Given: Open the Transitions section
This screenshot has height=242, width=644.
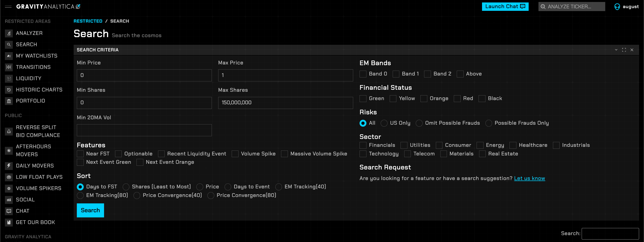Looking at the screenshot, I should click(x=33, y=67).
